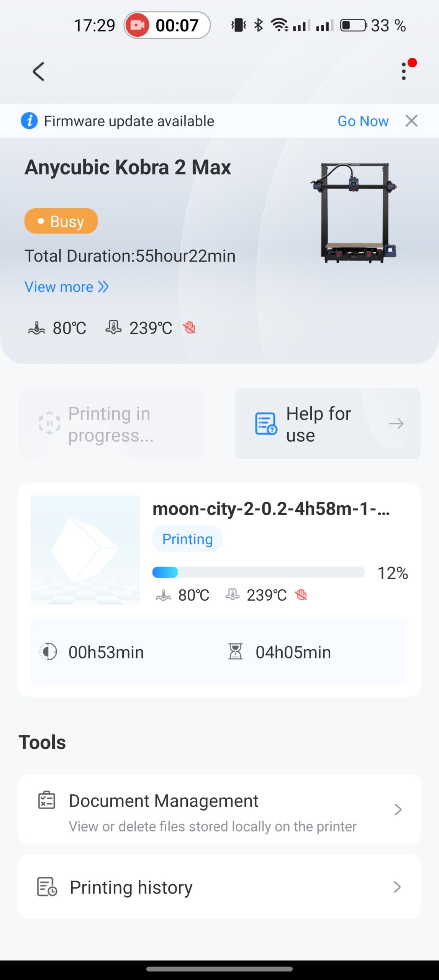Screen dimensions: 439x980
Task: Tap the hourglass remaining time icon
Action: (235, 652)
